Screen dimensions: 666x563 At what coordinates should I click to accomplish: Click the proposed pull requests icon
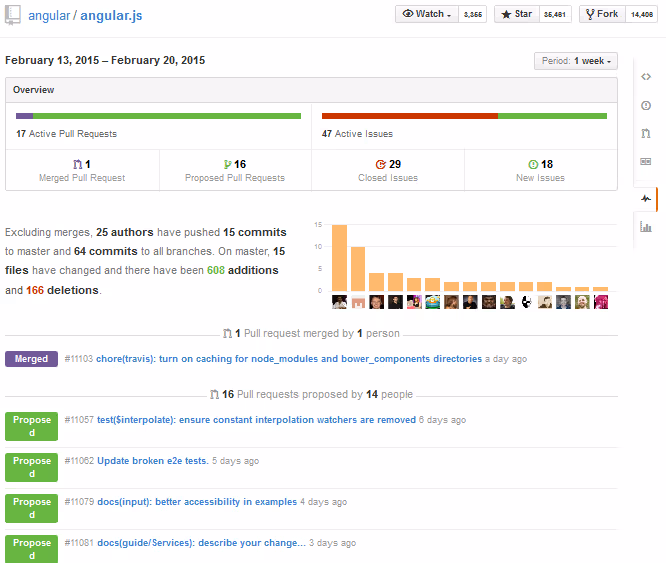[228, 164]
